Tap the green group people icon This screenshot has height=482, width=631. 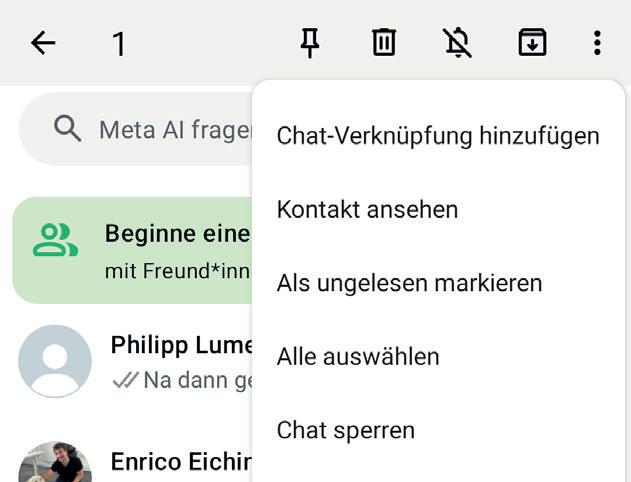[x=55, y=240]
